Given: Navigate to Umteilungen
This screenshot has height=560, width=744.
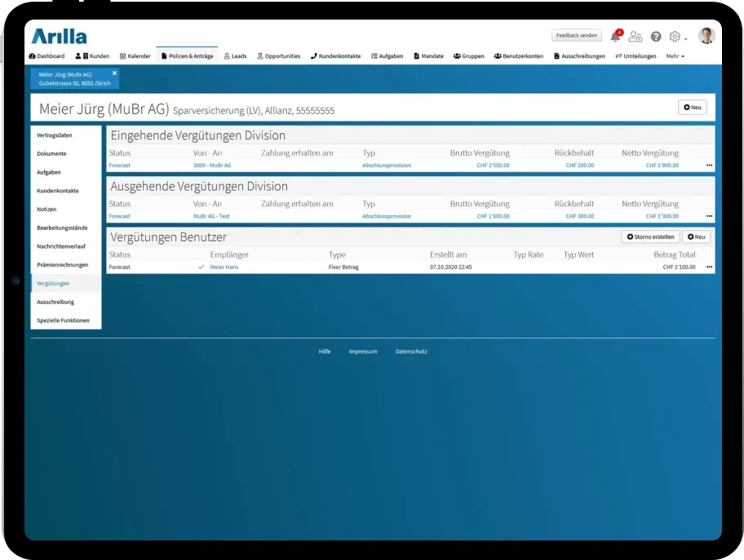Looking at the screenshot, I should (x=635, y=56).
